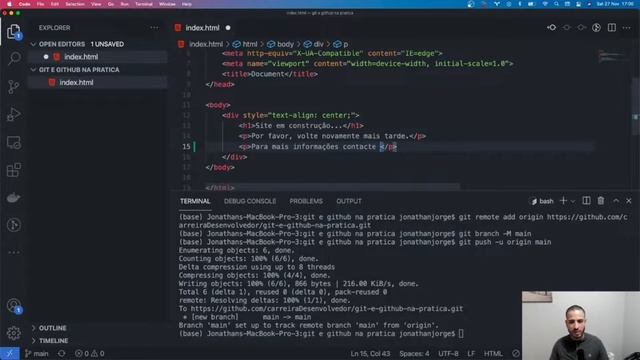The height and width of the screenshot is (360, 640).
Task: Open the Help menu
Action: (187, 4)
